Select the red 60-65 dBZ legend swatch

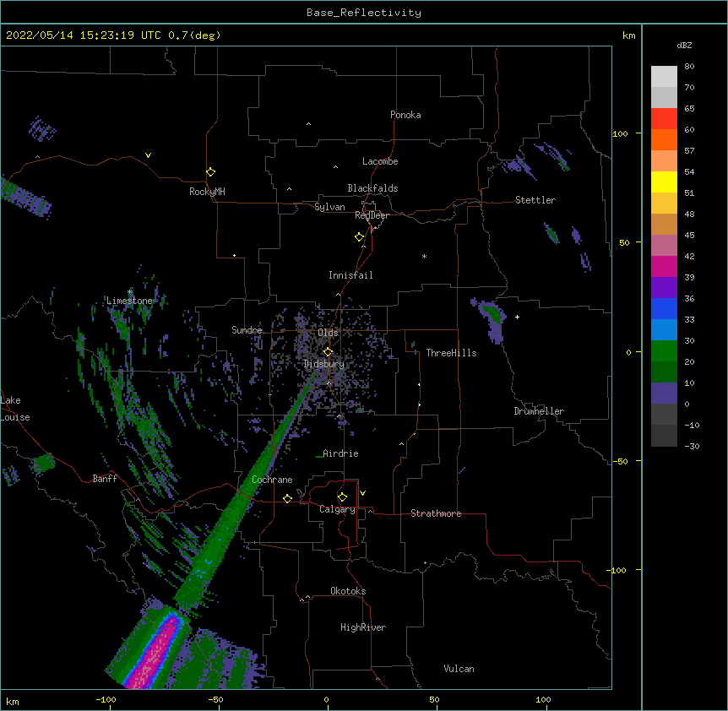coord(664,119)
